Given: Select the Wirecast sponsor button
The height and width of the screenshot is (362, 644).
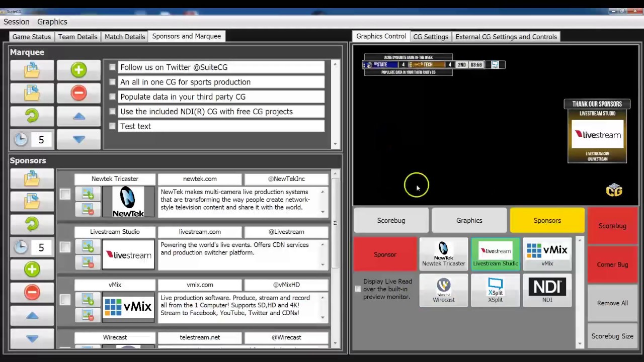Looking at the screenshot, I should [444, 290].
